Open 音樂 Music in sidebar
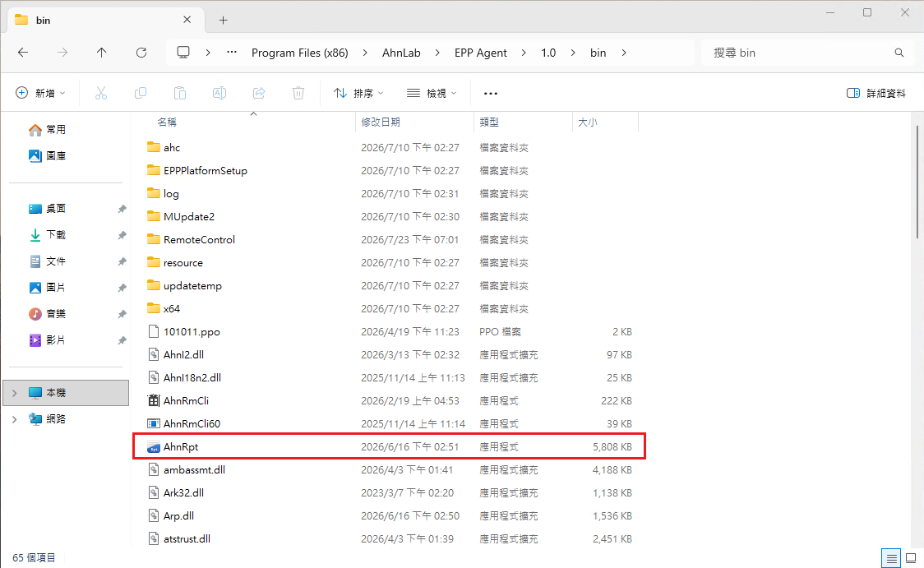The width and height of the screenshot is (924, 568). [47, 313]
